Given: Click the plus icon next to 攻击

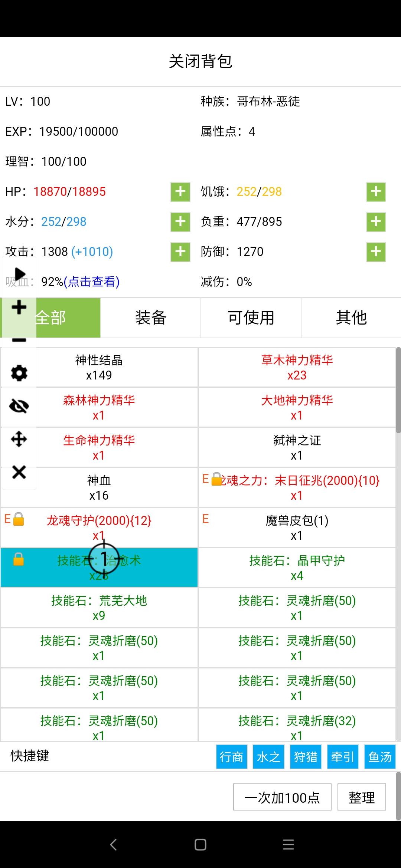Looking at the screenshot, I should [x=180, y=252].
